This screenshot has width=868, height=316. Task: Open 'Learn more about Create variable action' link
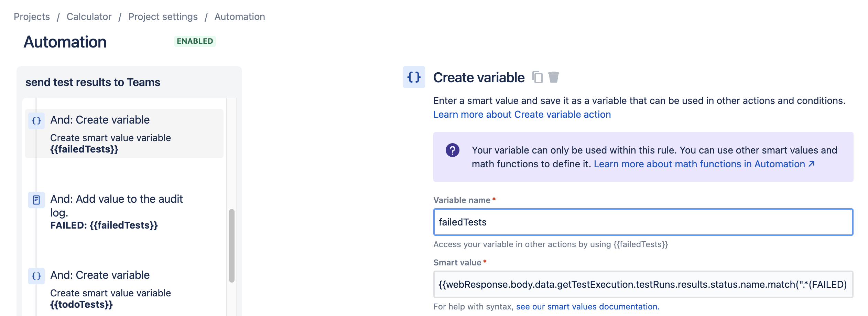(x=522, y=114)
